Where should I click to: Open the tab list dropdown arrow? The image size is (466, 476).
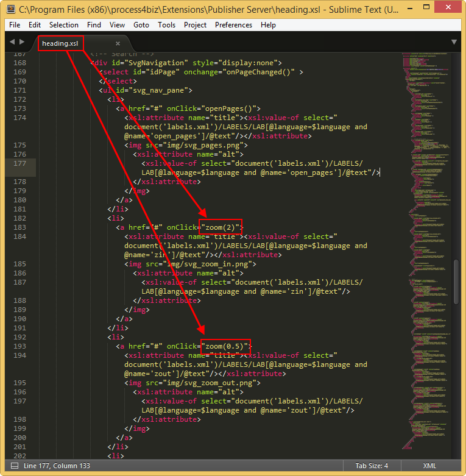tap(454, 42)
